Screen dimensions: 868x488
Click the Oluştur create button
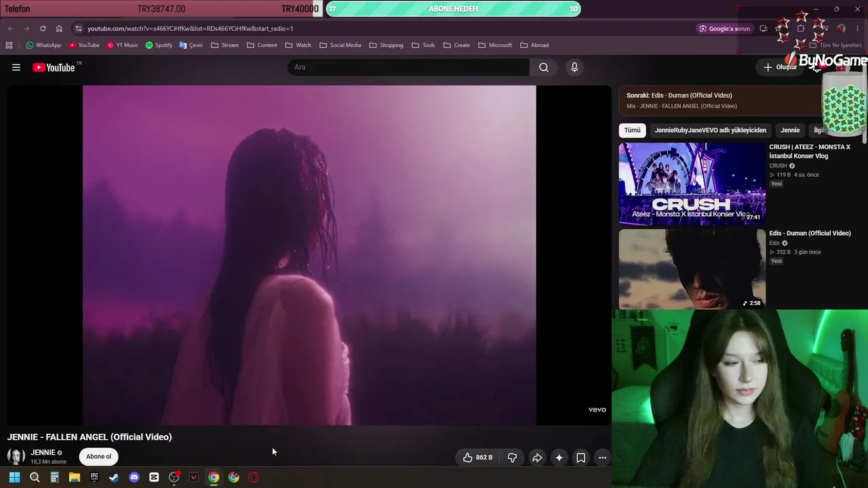(x=781, y=67)
